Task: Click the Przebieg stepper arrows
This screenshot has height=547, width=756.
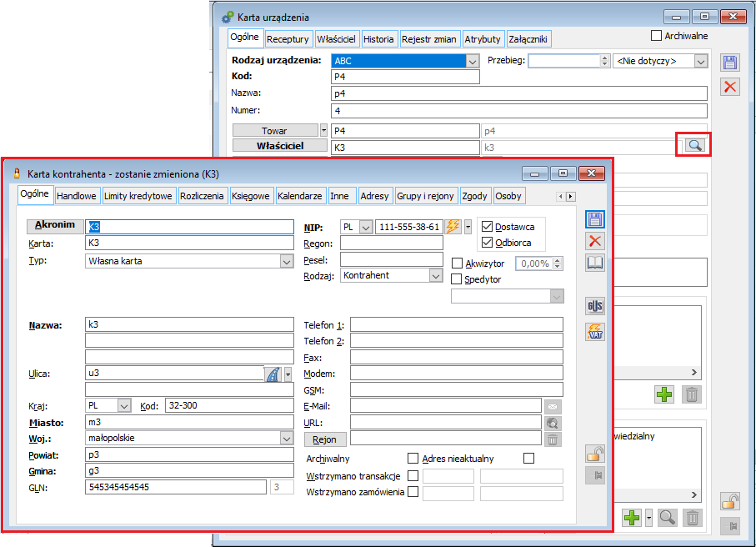Action: (x=604, y=61)
